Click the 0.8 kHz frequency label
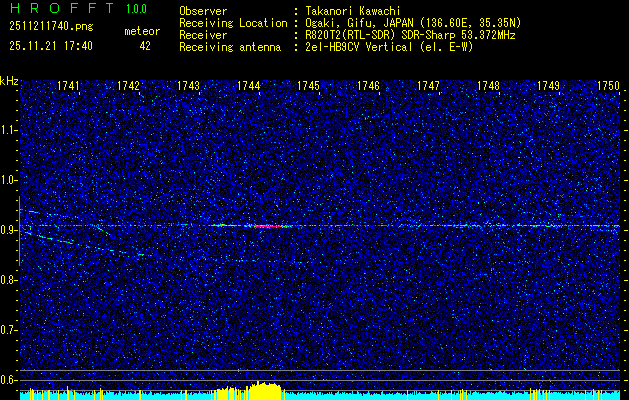Image resolution: width=629 pixels, height=400 pixels. (9, 280)
